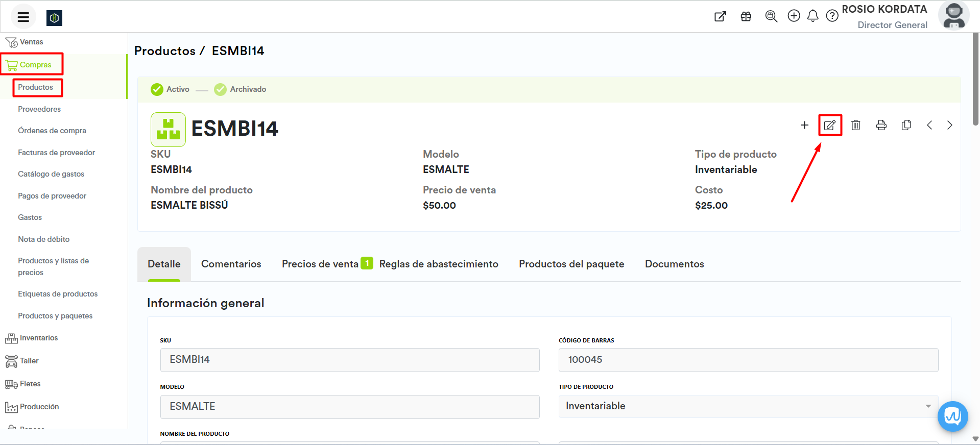Image resolution: width=980 pixels, height=445 pixels.
Task: Go to previous product with left chevron
Action: (x=929, y=125)
